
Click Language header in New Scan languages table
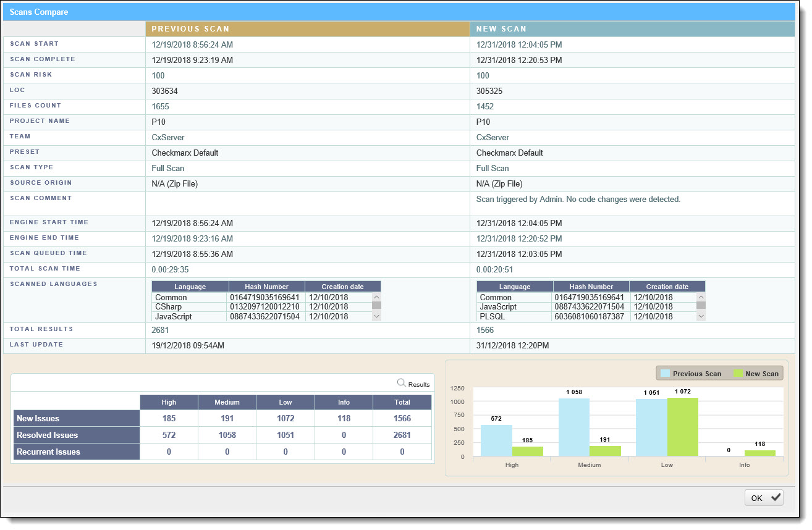[x=515, y=287]
